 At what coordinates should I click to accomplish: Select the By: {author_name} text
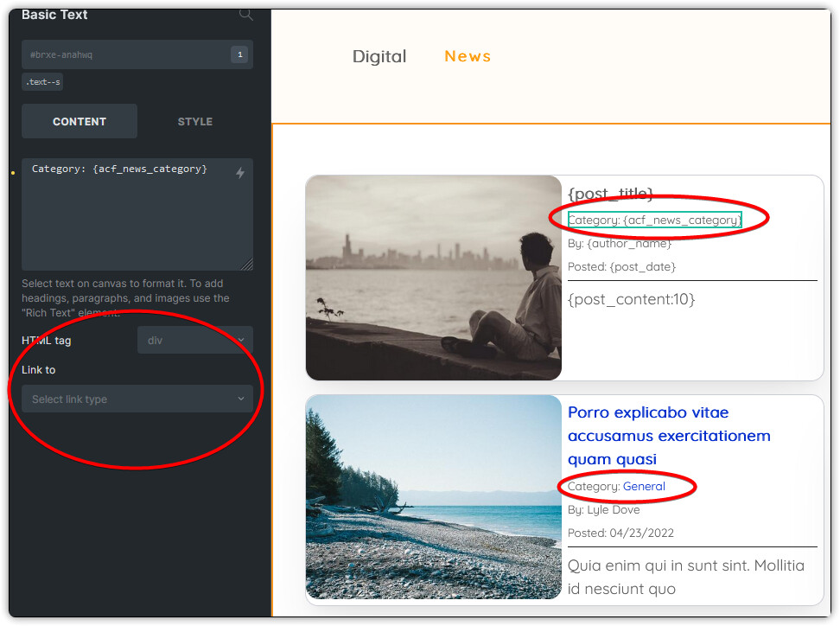[x=620, y=243]
